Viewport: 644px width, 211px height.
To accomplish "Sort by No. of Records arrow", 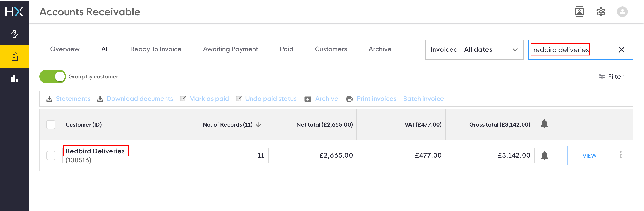I will (x=258, y=124).
